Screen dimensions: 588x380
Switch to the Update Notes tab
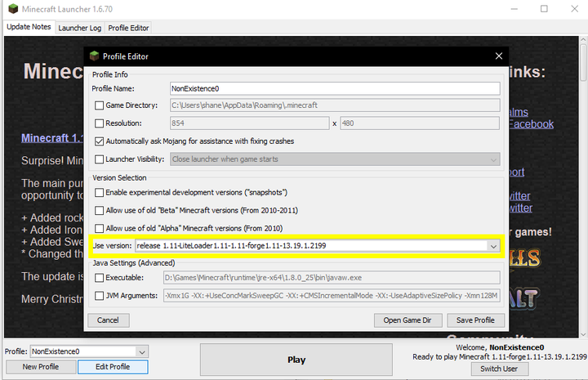pyautogui.click(x=29, y=27)
